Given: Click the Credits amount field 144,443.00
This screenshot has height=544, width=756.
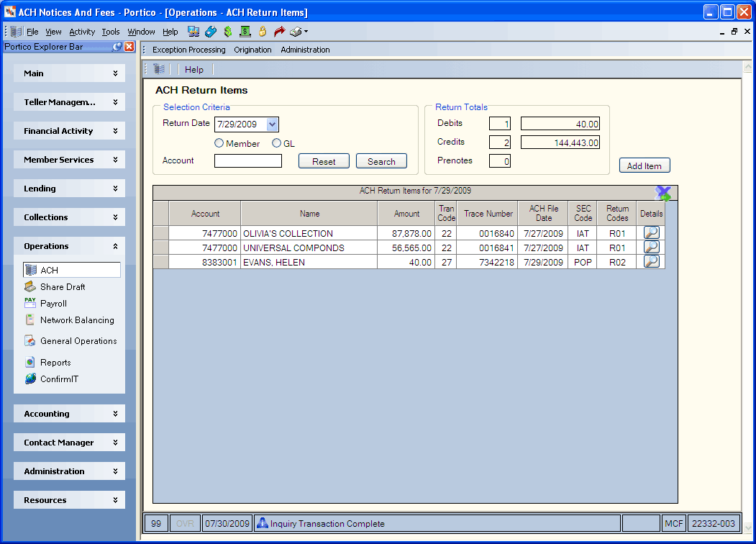Looking at the screenshot, I should pyautogui.click(x=560, y=142).
